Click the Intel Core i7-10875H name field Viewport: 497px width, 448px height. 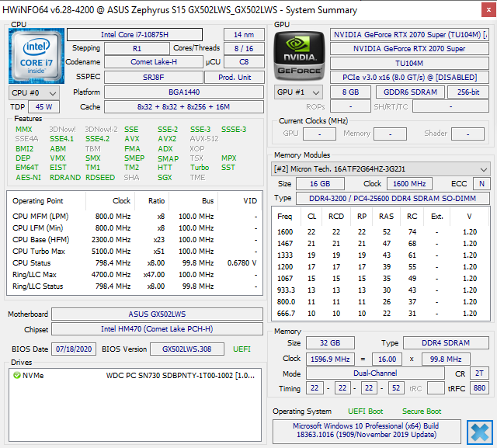(134, 34)
